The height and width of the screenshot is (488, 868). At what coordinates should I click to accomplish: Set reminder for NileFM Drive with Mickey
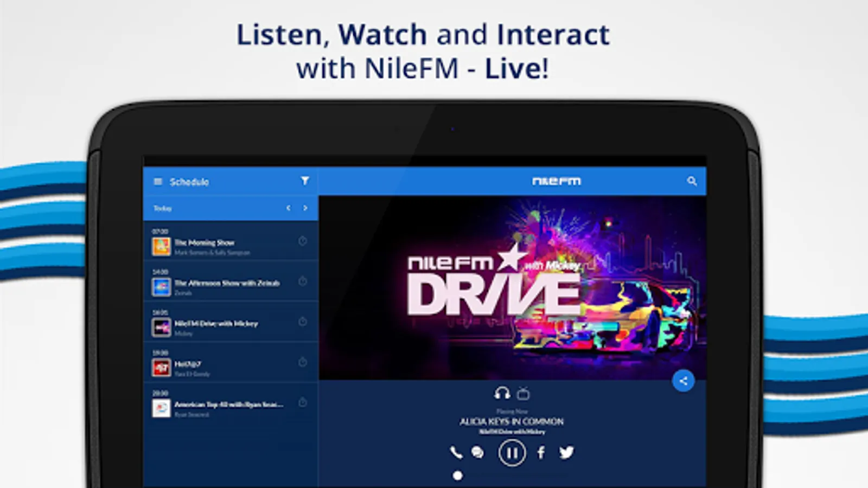303,322
